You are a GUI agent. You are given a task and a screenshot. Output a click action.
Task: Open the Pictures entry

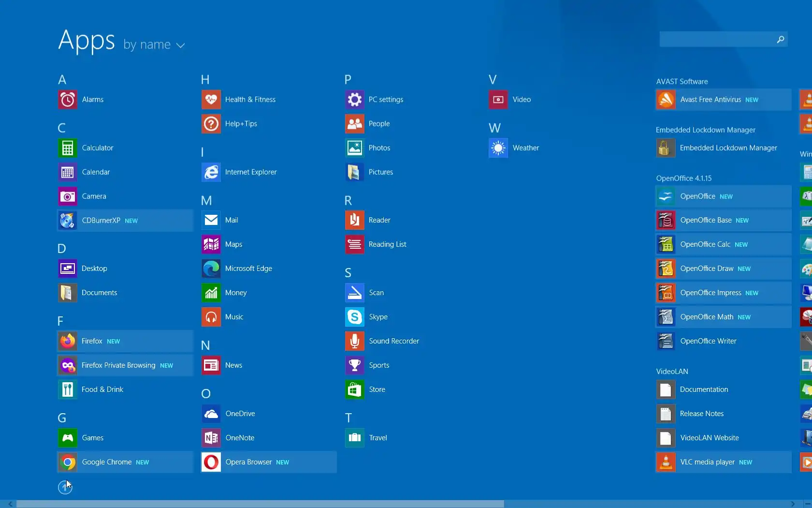(x=412, y=172)
